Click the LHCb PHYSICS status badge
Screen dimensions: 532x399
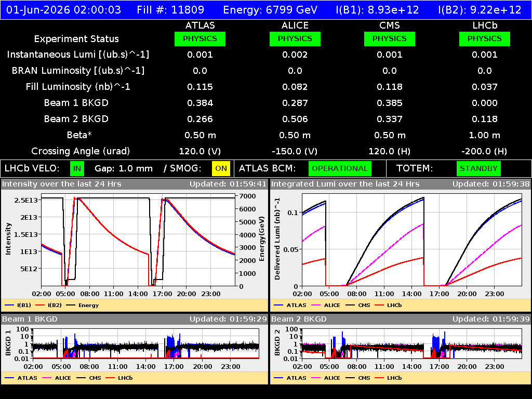click(x=485, y=38)
